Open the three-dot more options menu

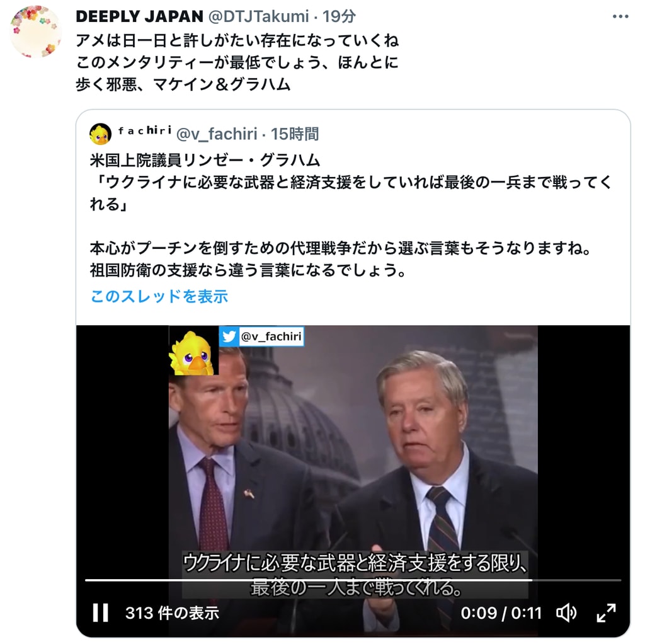(x=620, y=17)
